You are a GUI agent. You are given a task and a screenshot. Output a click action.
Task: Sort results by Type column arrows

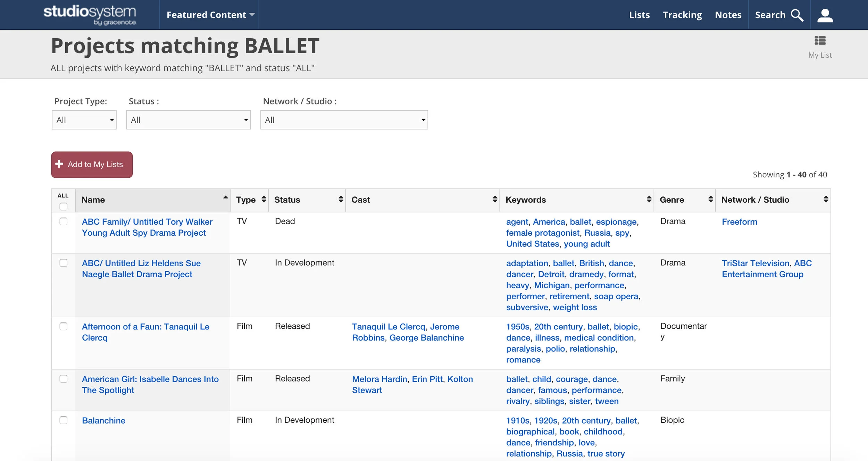(264, 199)
